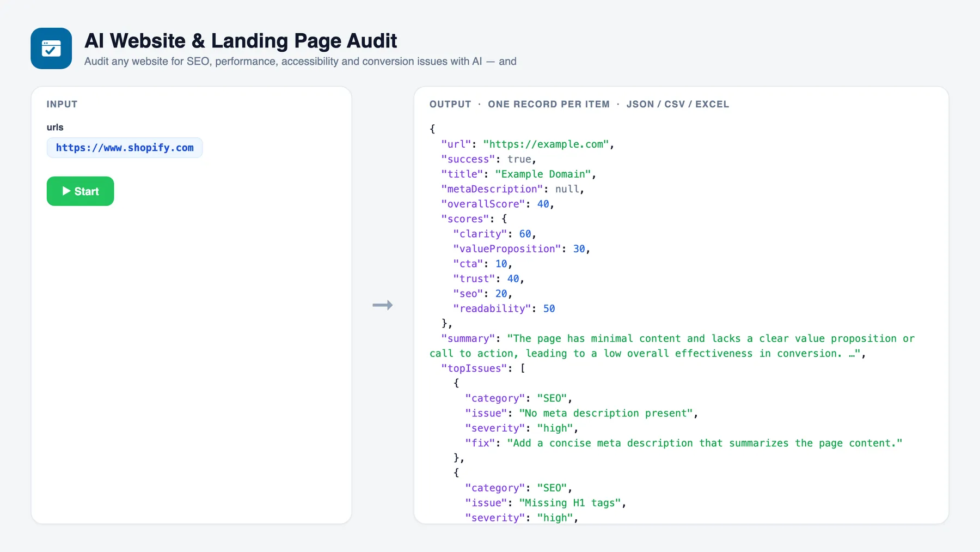Click the "Missing H1 tags" issue text
This screenshot has height=552, width=980.
coord(570,503)
